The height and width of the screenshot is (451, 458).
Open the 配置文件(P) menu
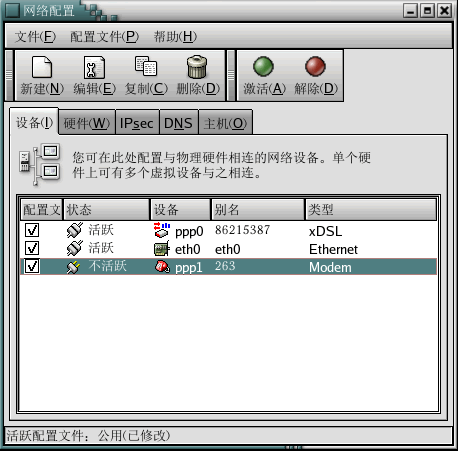(104, 36)
